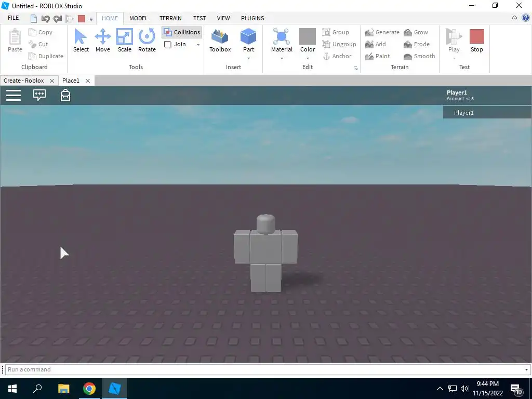Screen dimensions: 532x399
Task: Open the Edit group dialog launcher
Action: click(x=355, y=68)
